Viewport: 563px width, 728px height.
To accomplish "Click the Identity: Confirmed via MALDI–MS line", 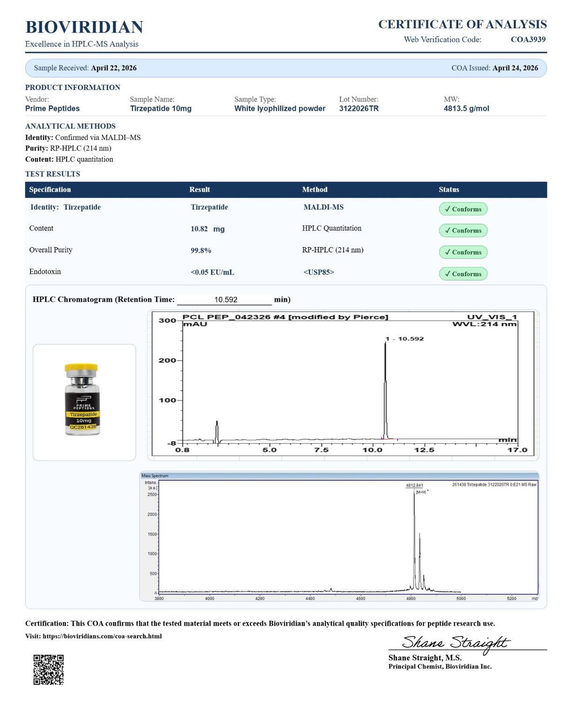I will [x=83, y=137].
